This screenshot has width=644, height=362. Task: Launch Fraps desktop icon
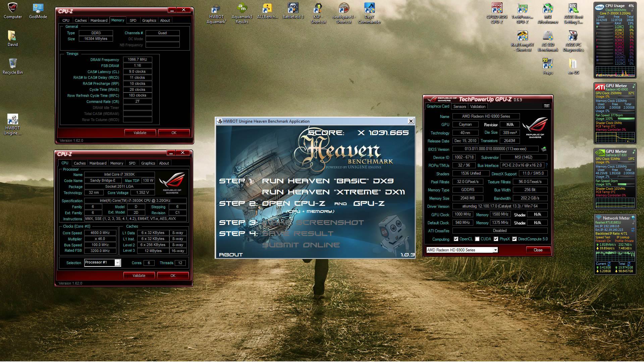pos(548,66)
